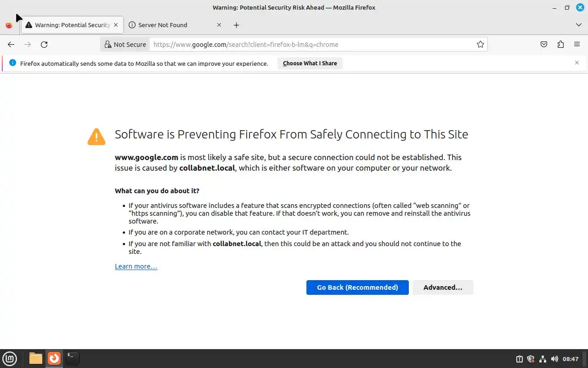Open the Save to Pocket icon

tap(544, 45)
